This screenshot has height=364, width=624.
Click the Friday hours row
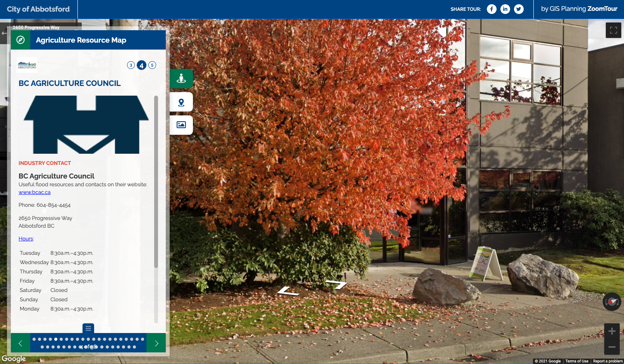[x=57, y=281]
